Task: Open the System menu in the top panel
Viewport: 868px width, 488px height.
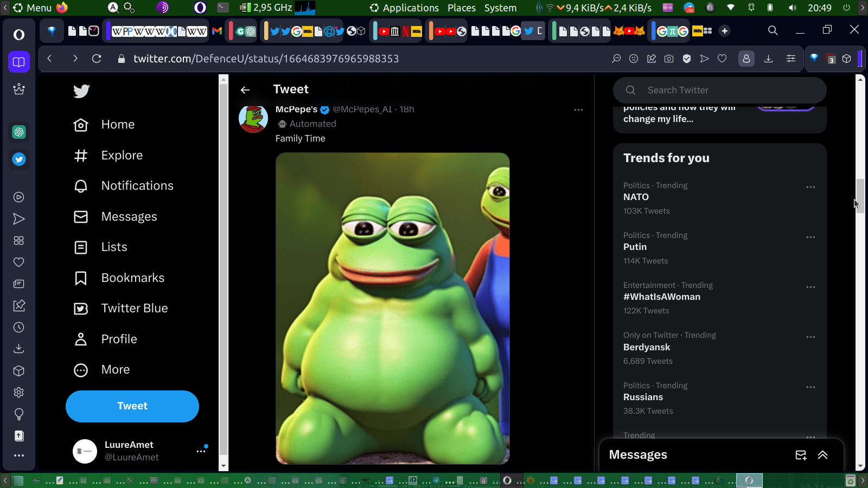Action: [x=500, y=8]
